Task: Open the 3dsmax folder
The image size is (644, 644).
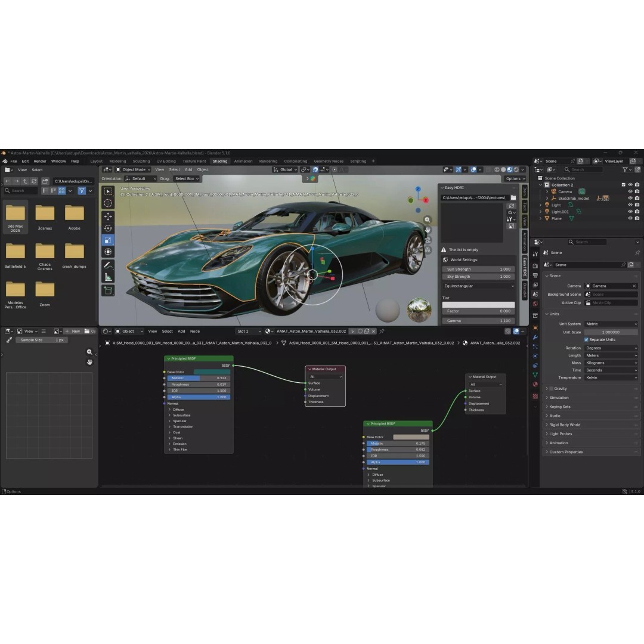Action: pos(45,218)
